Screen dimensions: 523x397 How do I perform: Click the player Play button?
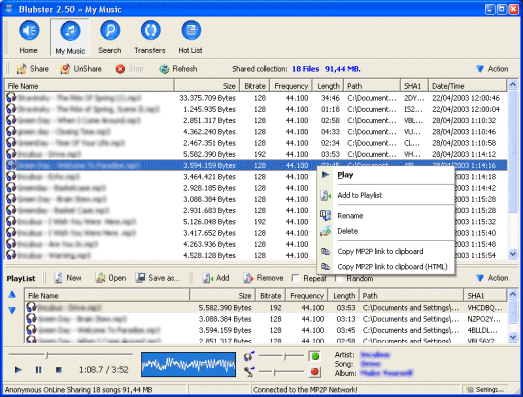pos(18,370)
